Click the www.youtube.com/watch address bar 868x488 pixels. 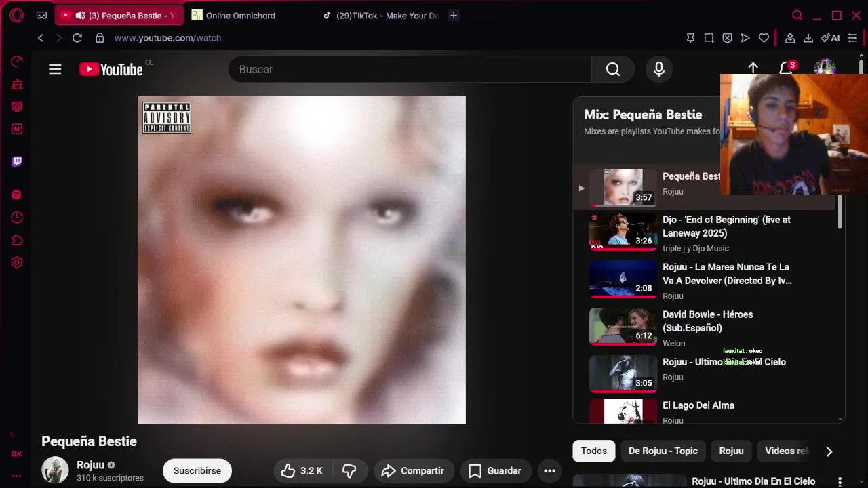click(167, 38)
